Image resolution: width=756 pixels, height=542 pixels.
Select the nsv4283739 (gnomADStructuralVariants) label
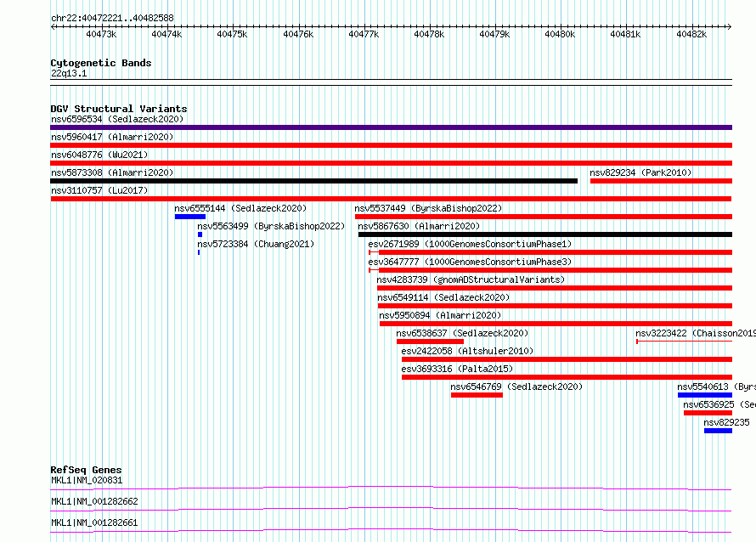pyautogui.click(x=471, y=279)
